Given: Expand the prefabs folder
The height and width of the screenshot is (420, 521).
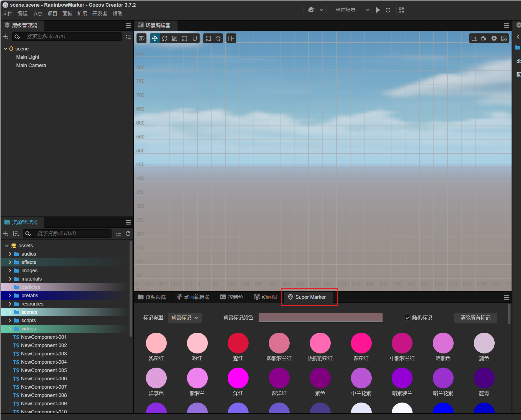Looking at the screenshot, I should point(10,296).
